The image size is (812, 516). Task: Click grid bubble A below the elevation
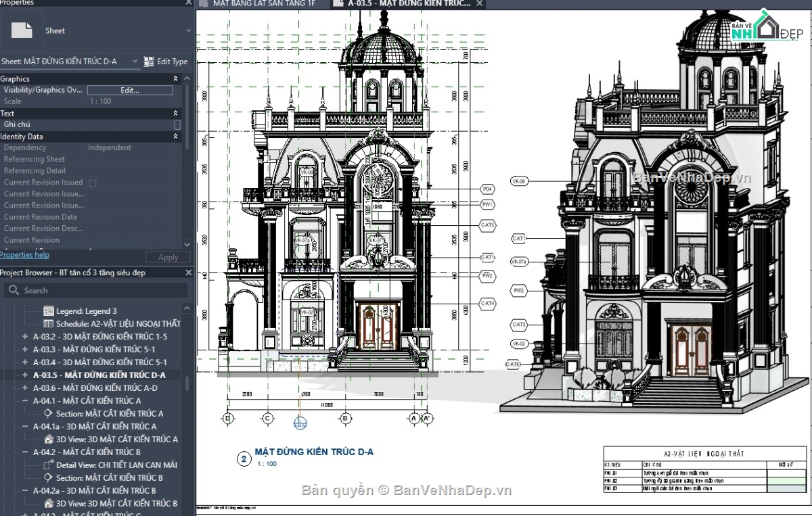[x=414, y=419]
